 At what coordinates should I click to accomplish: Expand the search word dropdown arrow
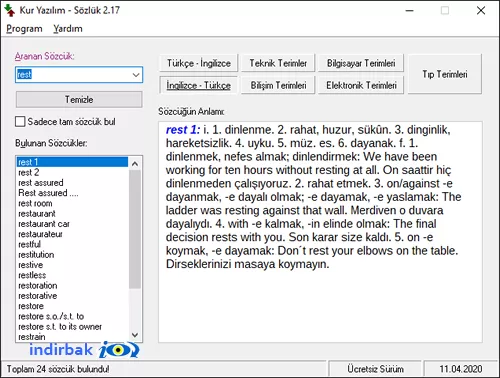click(x=136, y=75)
